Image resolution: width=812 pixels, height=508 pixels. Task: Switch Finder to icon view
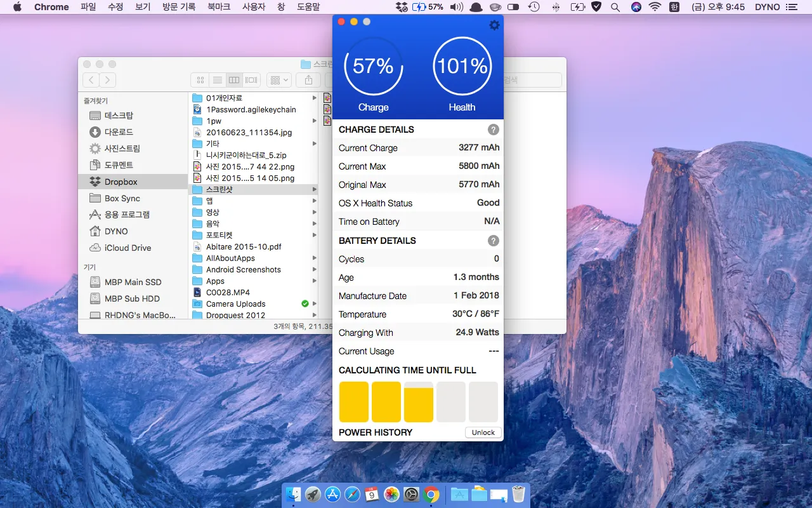pyautogui.click(x=200, y=80)
